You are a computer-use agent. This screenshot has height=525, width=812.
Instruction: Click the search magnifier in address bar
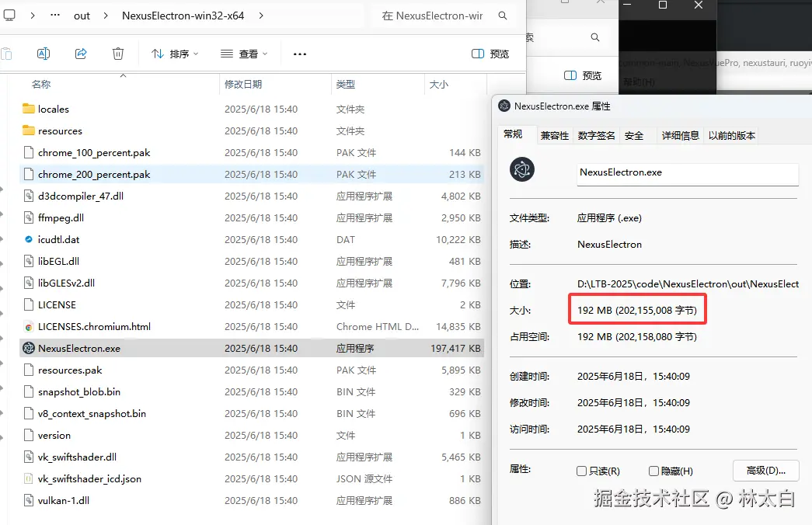coord(502,16)
